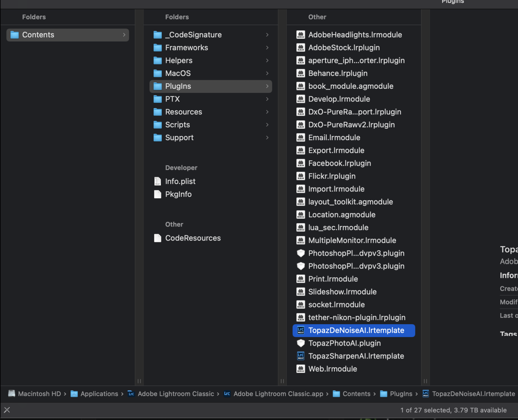Click the TopazPhotoAI.plugin shield icon

(301, 343)
